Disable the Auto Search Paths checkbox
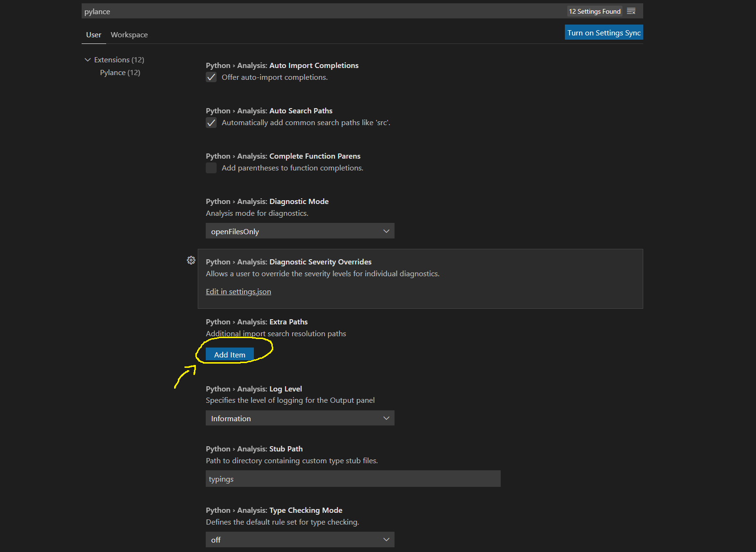 pyautogui.click(x=211, y=122)
